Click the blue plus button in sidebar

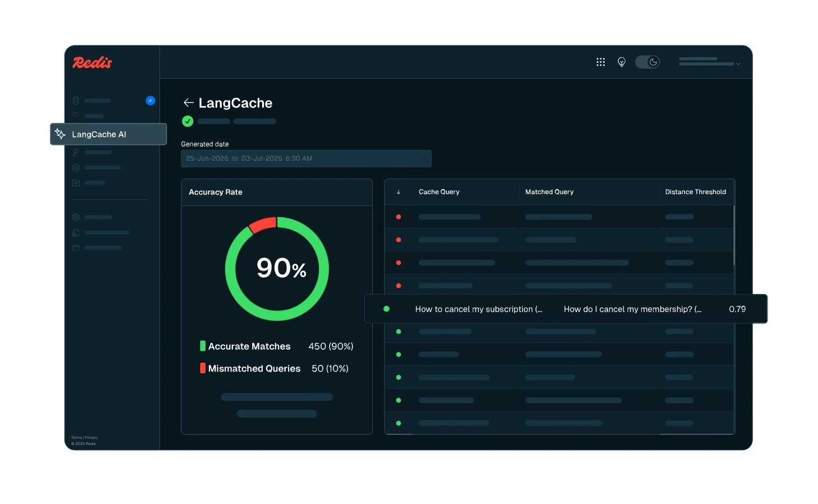150,100
